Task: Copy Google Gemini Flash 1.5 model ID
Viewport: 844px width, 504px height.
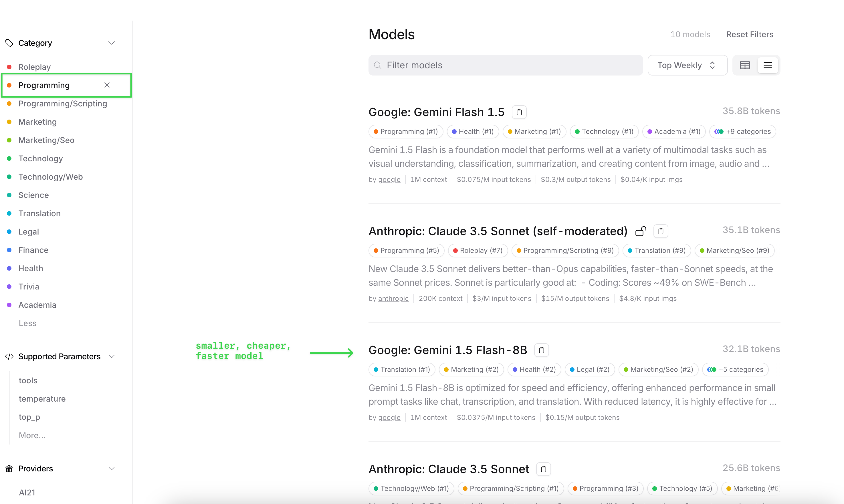Action: tap(519, 112)
